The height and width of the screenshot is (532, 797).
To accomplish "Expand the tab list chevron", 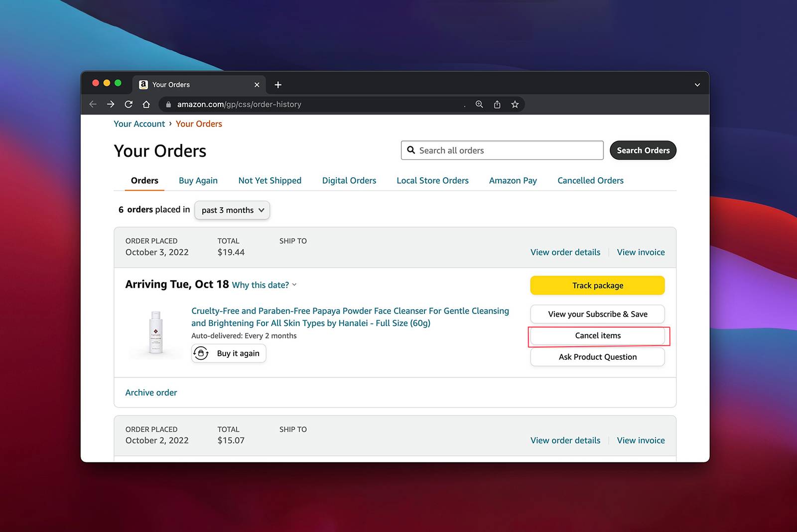I will coord(697,85).
